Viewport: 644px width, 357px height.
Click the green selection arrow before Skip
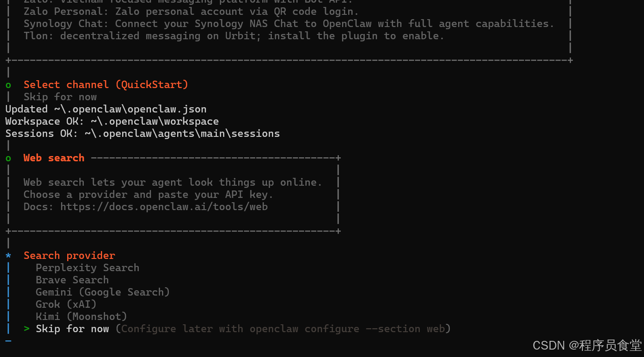(x=27, y=329)
